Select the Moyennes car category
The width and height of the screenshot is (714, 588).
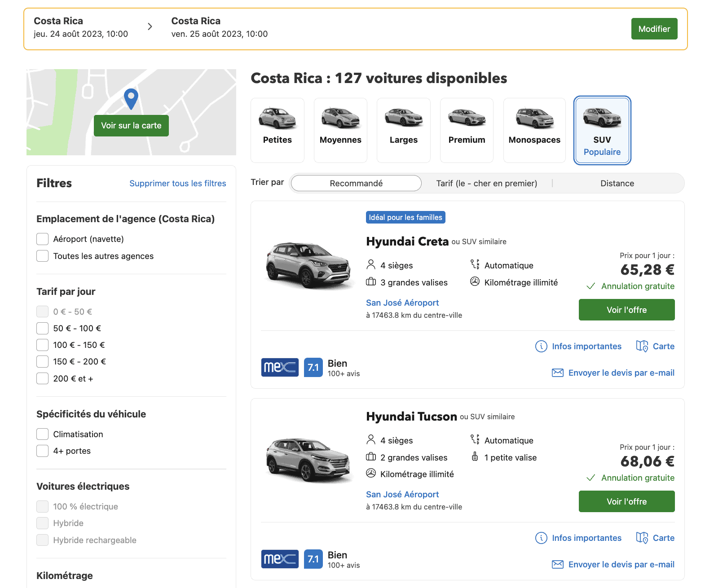tap(340, 130)
